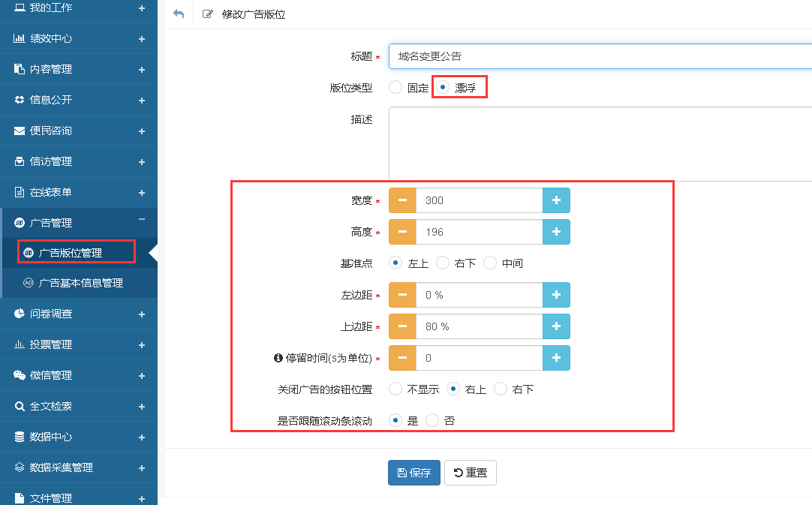Open 广告基本信息管理 submenu item

(x=80, y=283)
